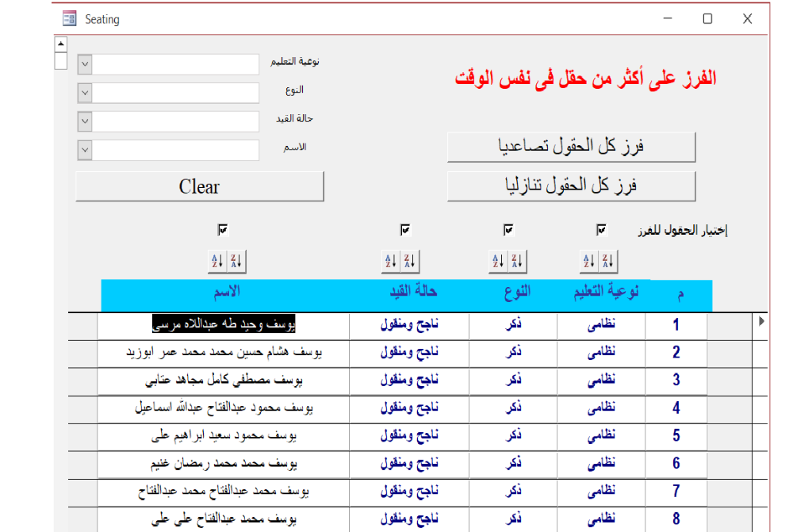Toggle sort checkbox above حالة القيد column
This screenshot has height=532, width=793.
pos(405,230)
